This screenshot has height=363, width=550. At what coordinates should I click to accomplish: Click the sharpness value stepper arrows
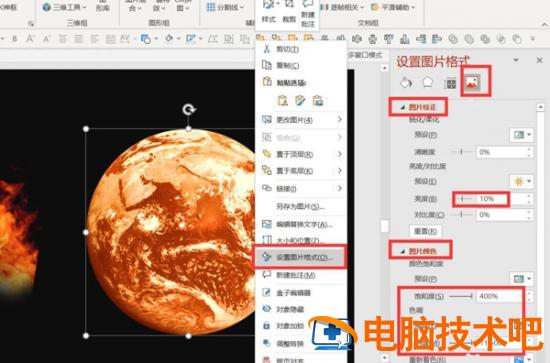click(x=529, y=152)
